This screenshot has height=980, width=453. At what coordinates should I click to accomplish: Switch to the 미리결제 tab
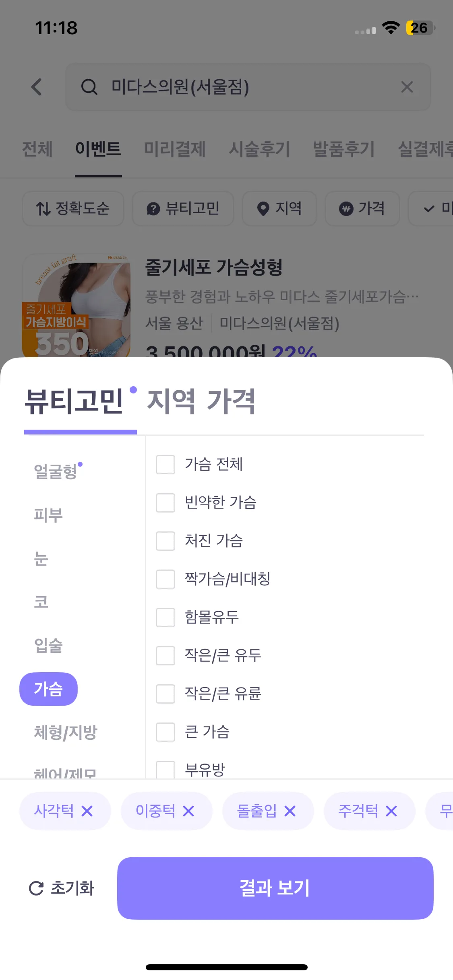(x=175, y=149)
